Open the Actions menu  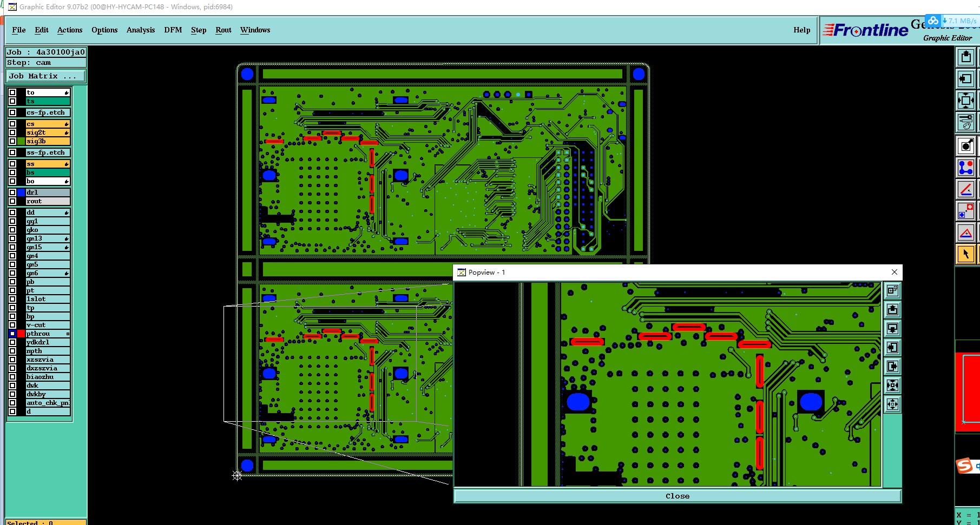[x=70, y=30]
